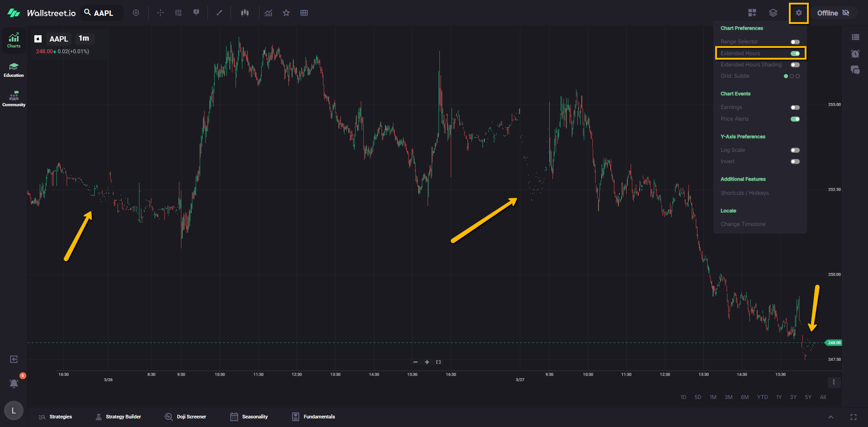
Task: Open the layers icon in top bar
Action: coord(773,13)
